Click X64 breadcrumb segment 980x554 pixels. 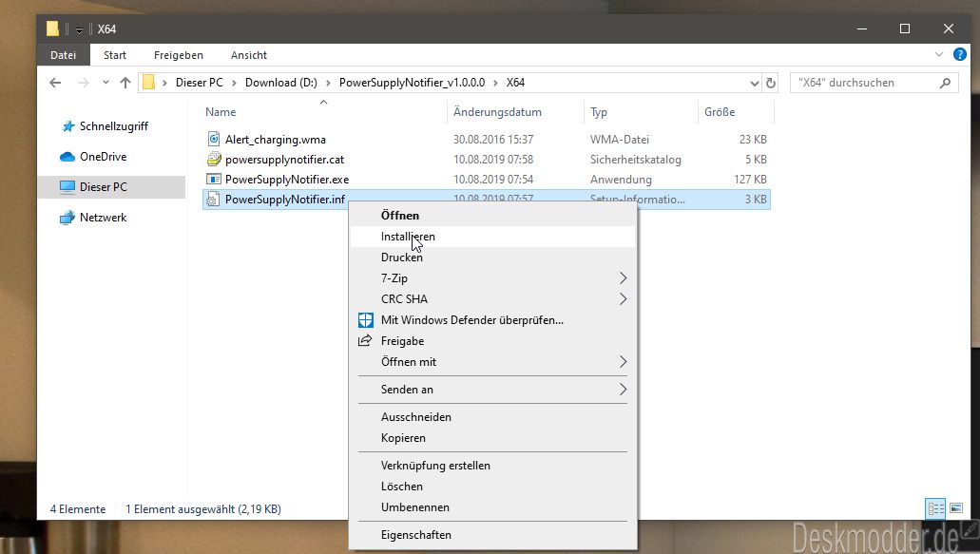(515, 83)
